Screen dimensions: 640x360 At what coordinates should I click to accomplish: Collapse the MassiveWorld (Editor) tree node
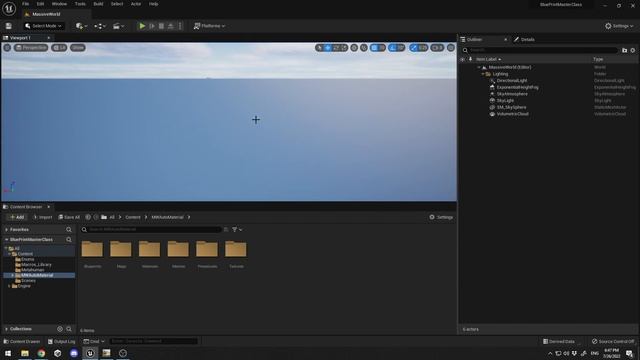(479, 67)
